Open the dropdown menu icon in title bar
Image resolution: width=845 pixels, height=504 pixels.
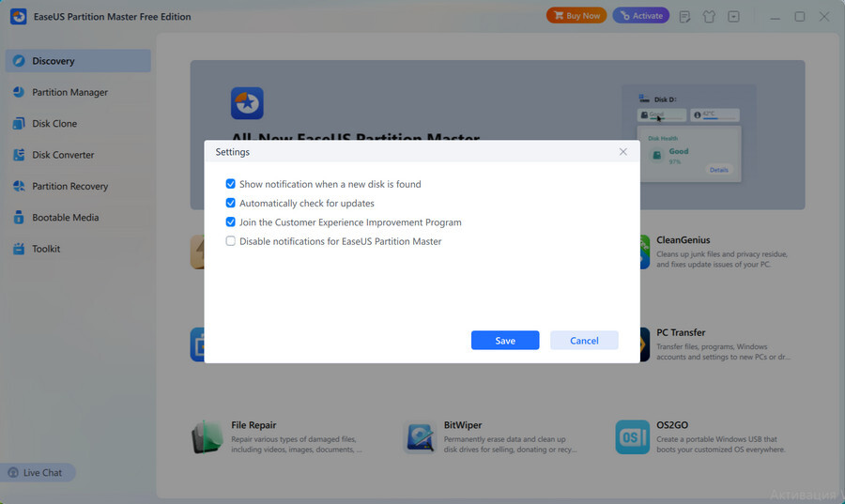pyautogui.click(x=733, y=17)
